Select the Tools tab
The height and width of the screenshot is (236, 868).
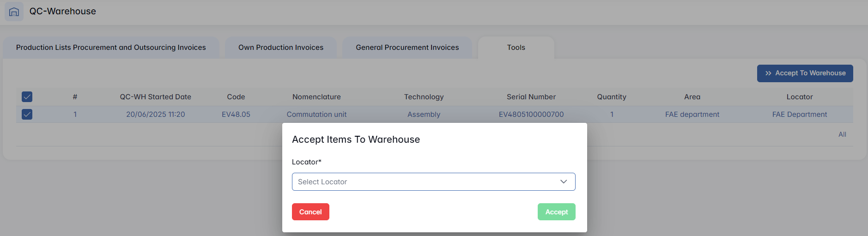tap(516, 48)
